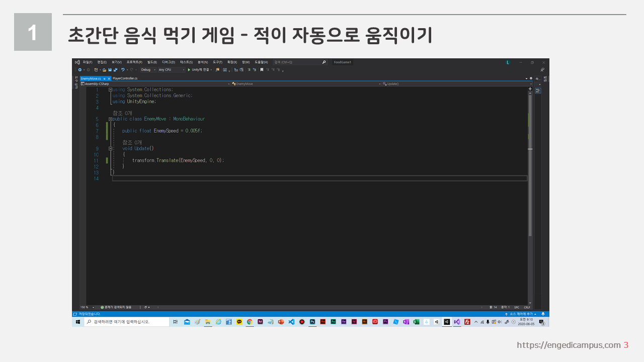Collapse the Update method on line 9

pos(110,148)
